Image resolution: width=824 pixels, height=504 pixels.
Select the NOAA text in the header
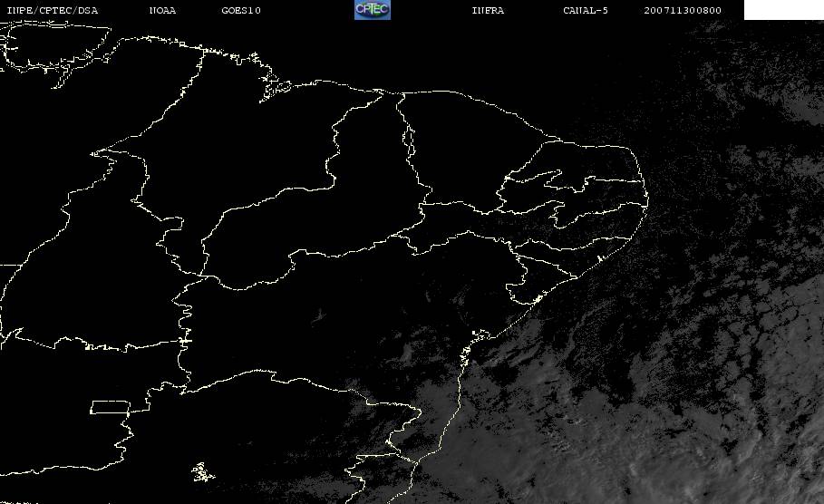click(162, 11)
